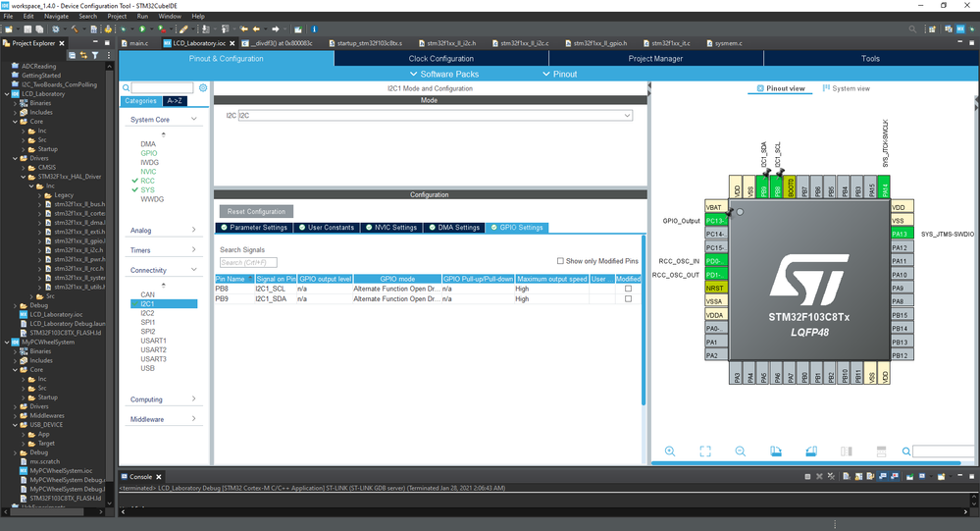Click the blue info icon in toolbar
The image size is (980, 531).
pyautogui.click(x=314, y=29)
